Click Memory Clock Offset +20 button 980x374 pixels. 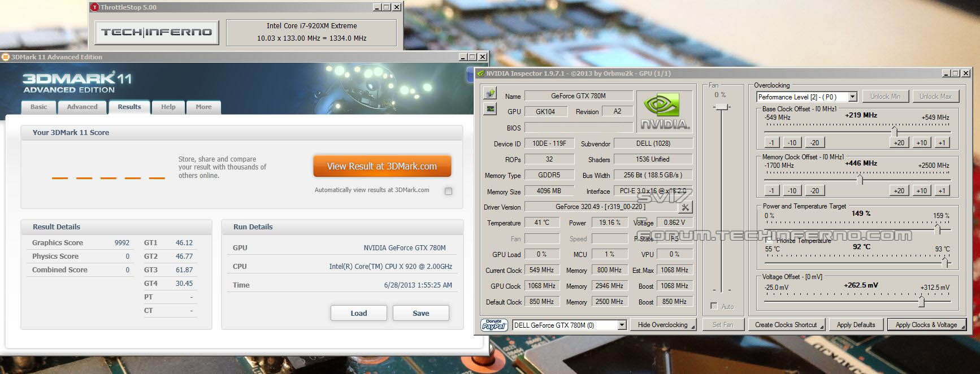(x=899, y=190)
